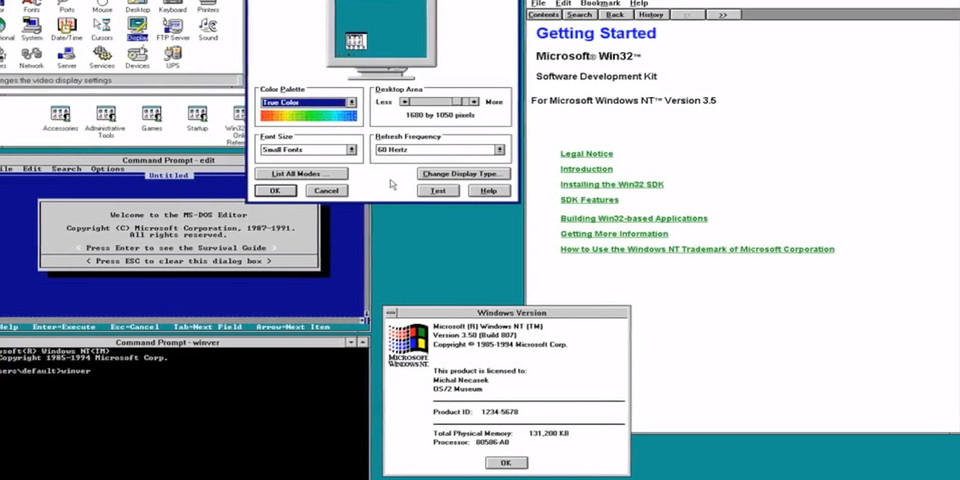Click the List All Modes button

point(301,174)
